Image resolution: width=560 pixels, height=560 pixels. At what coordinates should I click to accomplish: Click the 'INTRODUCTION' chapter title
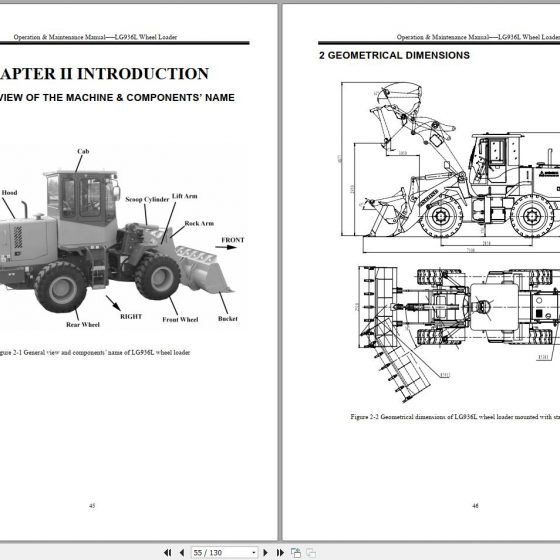pos(143,74)
